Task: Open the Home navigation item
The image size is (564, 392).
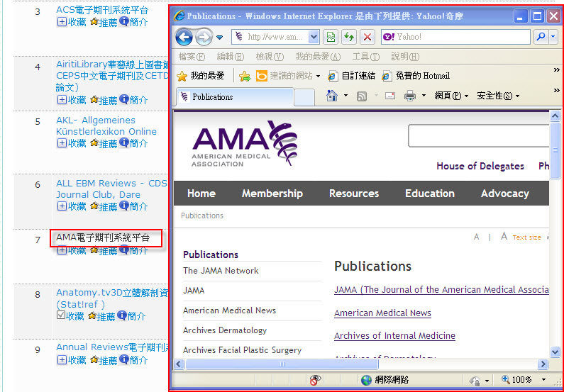Action: coord(201,194)
